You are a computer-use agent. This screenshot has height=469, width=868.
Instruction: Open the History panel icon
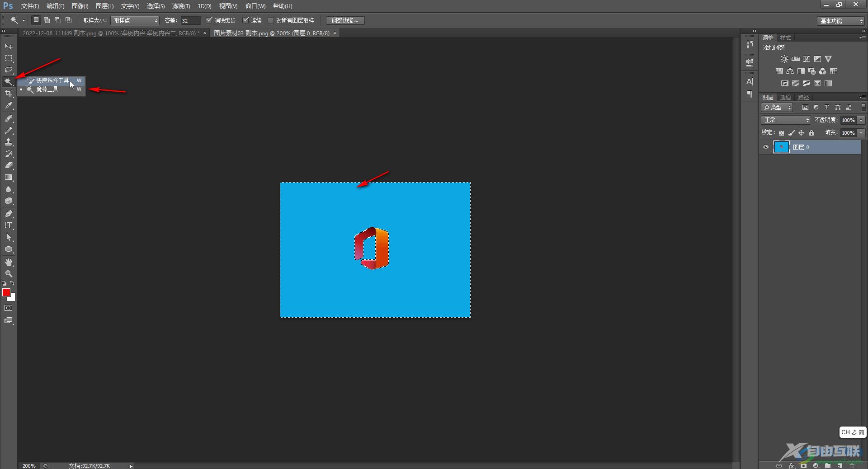[750, 44]
